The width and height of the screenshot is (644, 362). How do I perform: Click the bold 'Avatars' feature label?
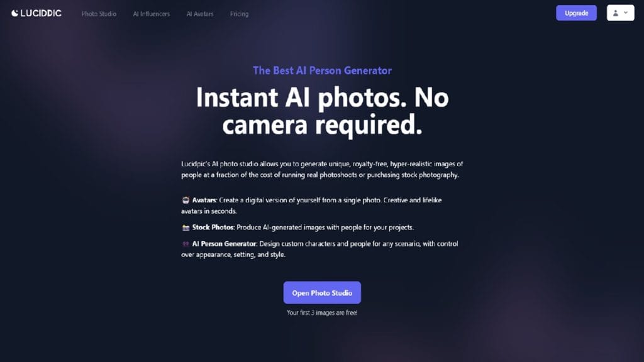coord(204,200)
